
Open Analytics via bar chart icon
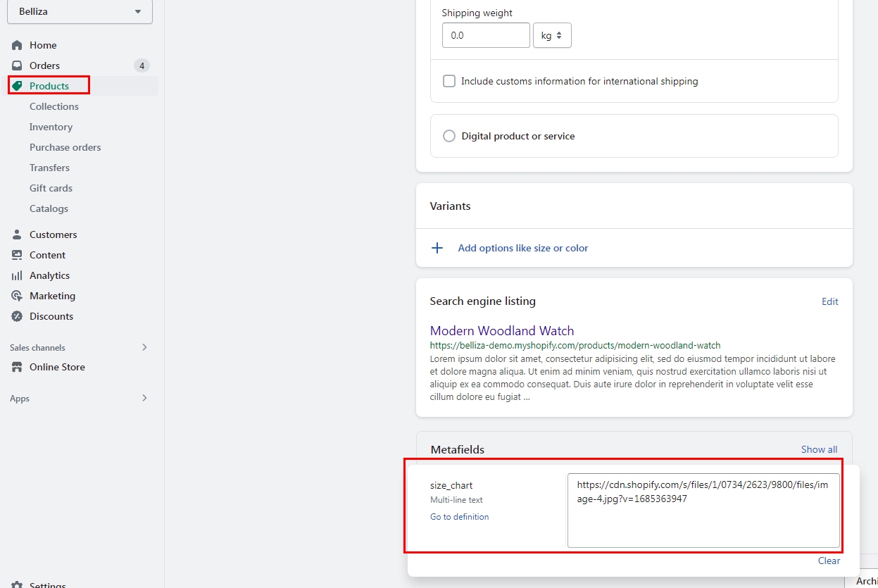[x=18, y=275]
